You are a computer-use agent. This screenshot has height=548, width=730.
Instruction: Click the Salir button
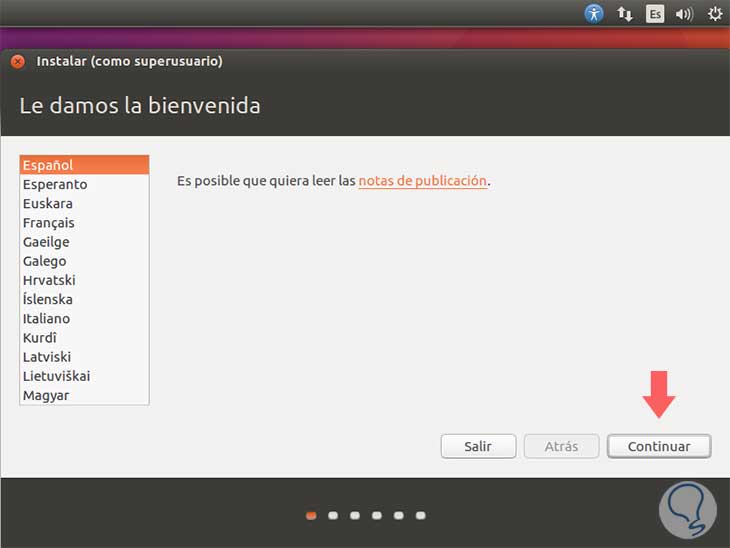(478, 446)
